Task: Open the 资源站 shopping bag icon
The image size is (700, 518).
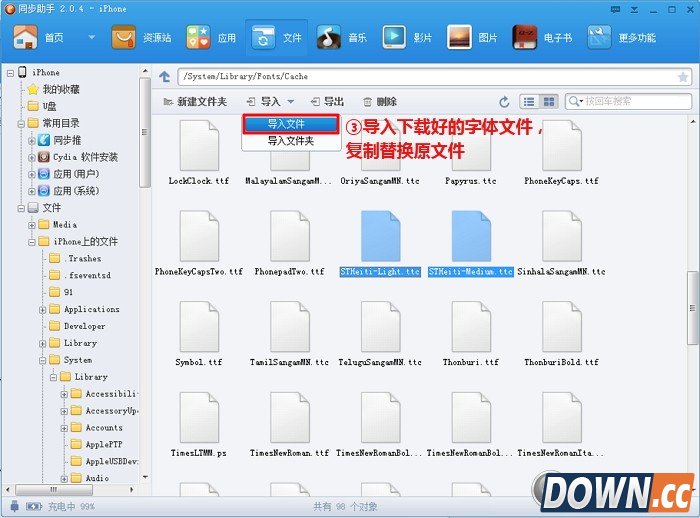Action: pyautogui.click(x=124, y=37)
